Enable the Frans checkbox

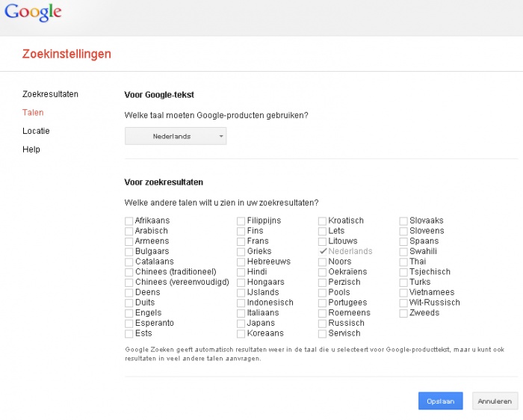(x=241, y=241)
